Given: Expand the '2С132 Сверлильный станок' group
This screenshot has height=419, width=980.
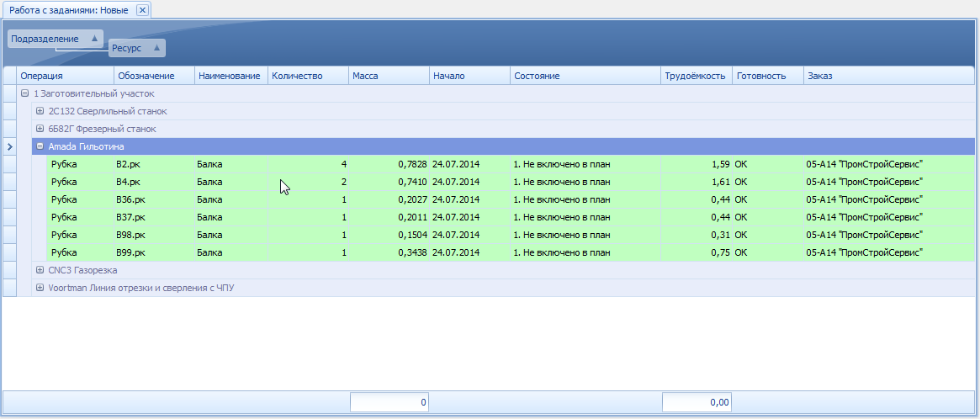Looking at the screenshot, I should click(40, 111).
